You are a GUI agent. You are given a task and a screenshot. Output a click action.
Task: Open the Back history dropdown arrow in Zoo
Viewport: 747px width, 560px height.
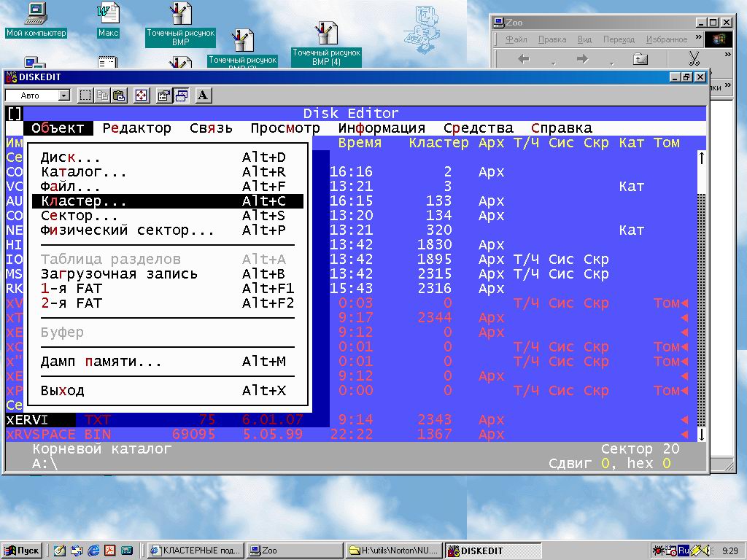(x=553, y=63)
